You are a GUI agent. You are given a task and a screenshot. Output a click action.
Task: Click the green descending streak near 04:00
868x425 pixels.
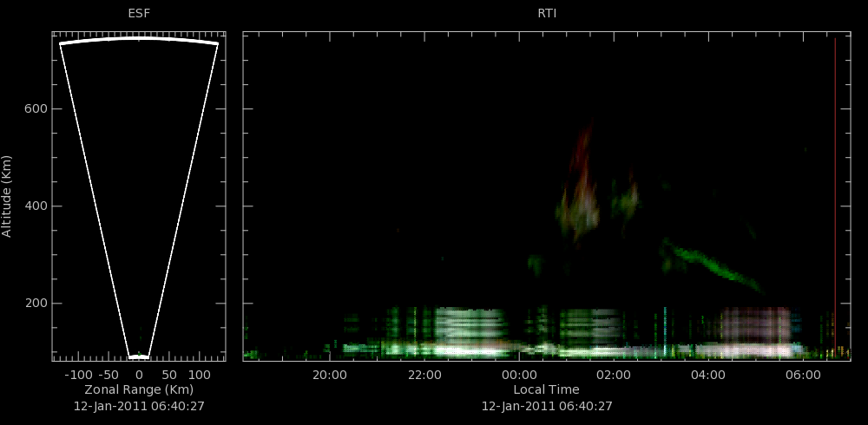pos(714,265)
